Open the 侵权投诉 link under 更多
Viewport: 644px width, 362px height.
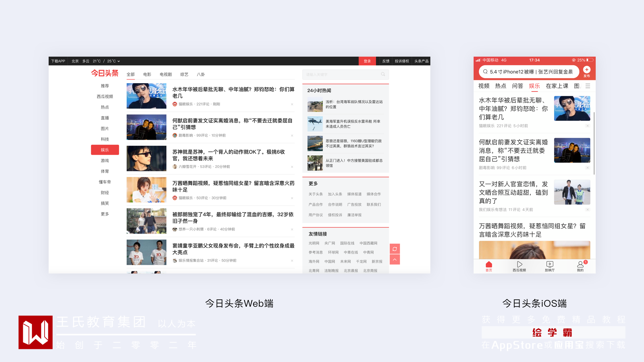point(335,215)
